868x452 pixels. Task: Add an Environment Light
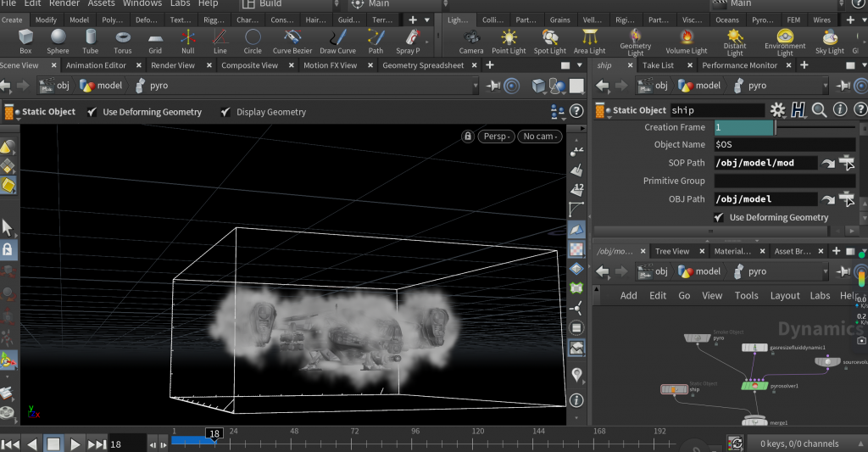tap(785, 42)
